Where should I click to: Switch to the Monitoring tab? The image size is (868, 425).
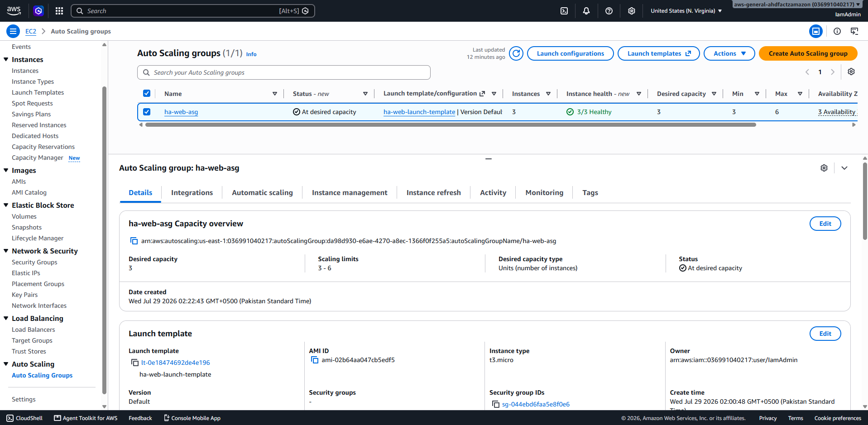pyautogui.click(x=544, y=193)
